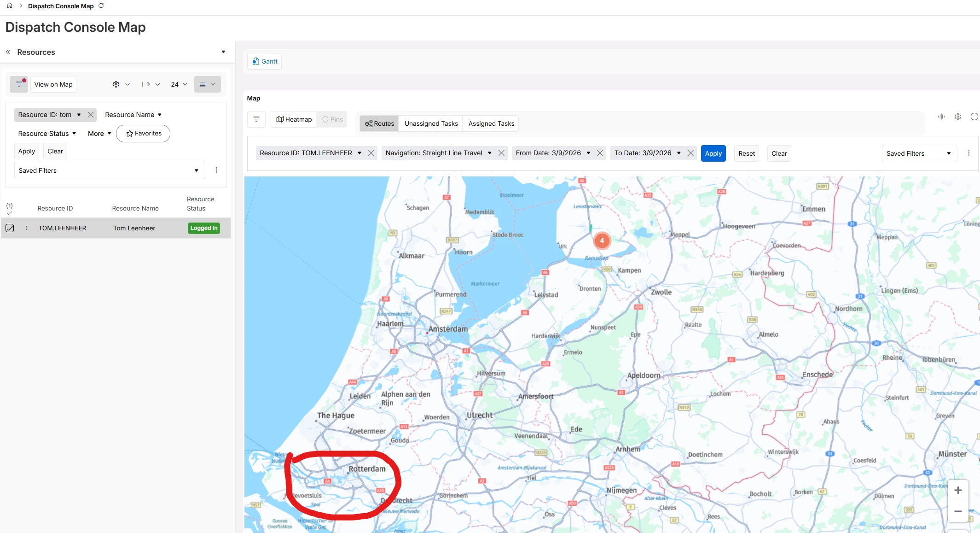Refresh the Dispatch Console Map page

tap(101, 6)
